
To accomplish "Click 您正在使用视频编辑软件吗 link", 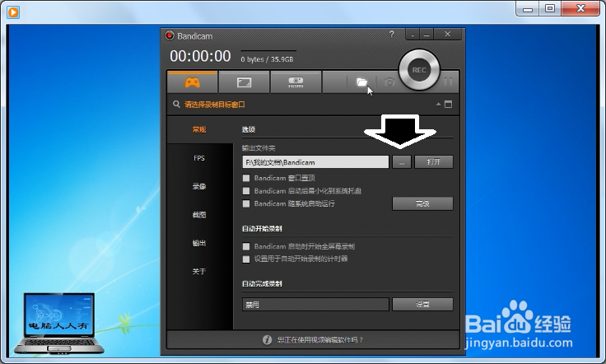I will [320, 340].
